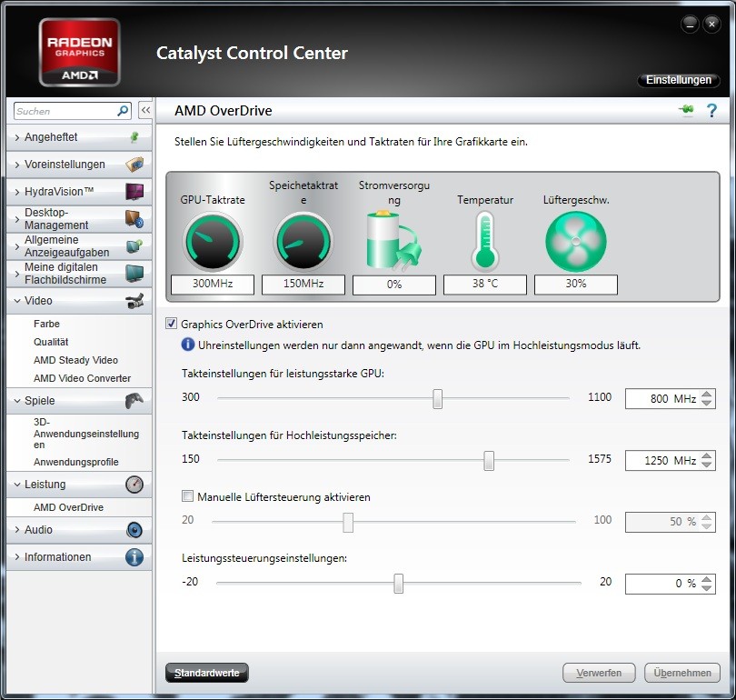Screen dimensions: 736x700
Task: Click the Standardwerte button
Action: pos(206,673)
